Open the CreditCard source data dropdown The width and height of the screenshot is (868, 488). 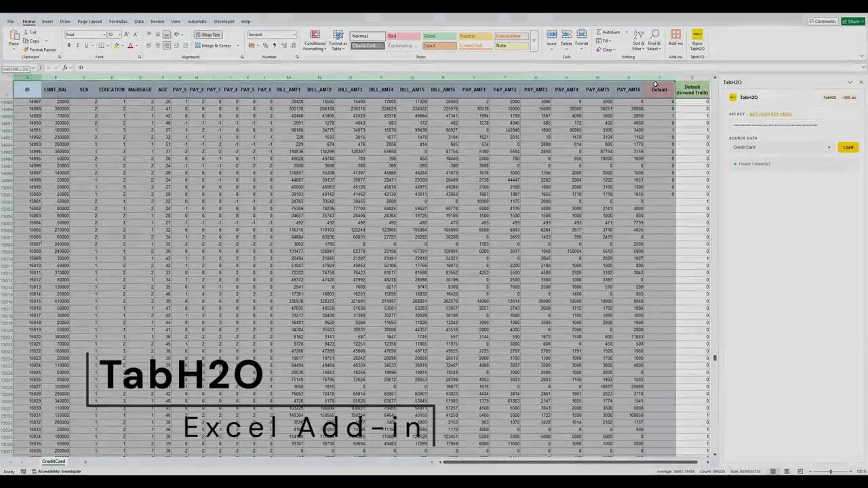click(x=781, y=147)
